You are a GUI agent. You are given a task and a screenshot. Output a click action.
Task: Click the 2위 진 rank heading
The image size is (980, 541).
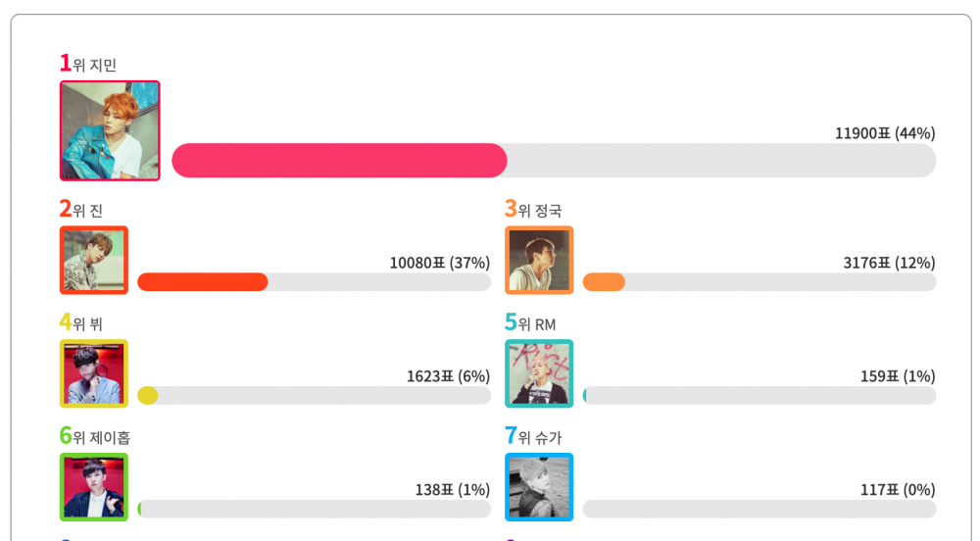click(81, 210)
